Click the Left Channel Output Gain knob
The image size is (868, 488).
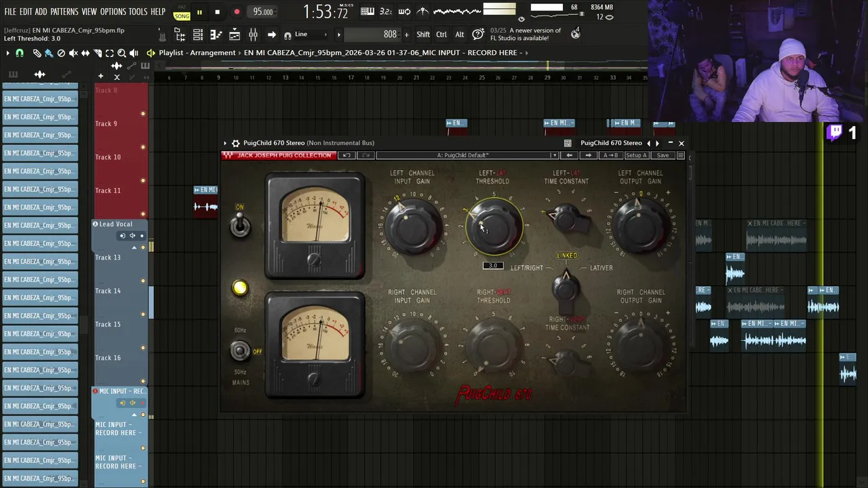(x=639, y=226)
